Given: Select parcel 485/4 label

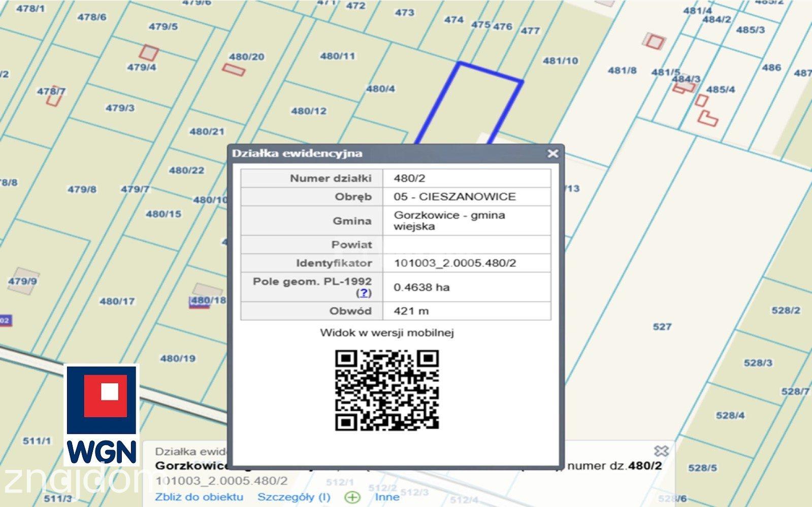Looking at the screenshot, I should coord(721,89).
